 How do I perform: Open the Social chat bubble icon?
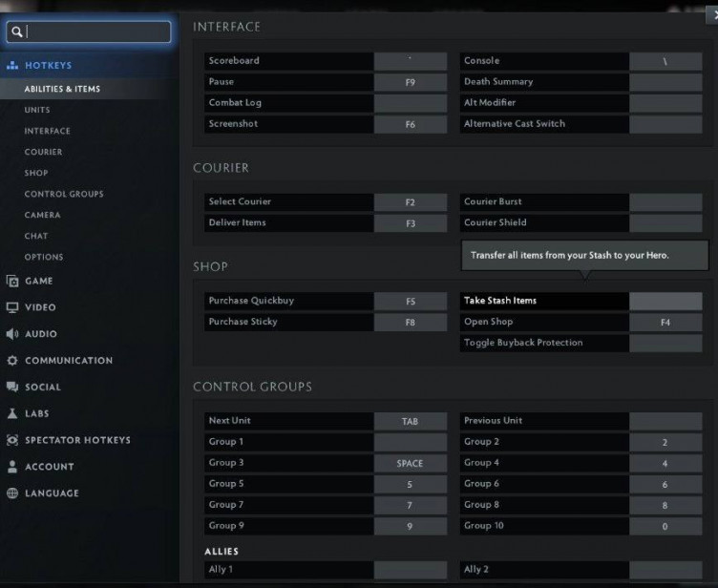[12, 388]
